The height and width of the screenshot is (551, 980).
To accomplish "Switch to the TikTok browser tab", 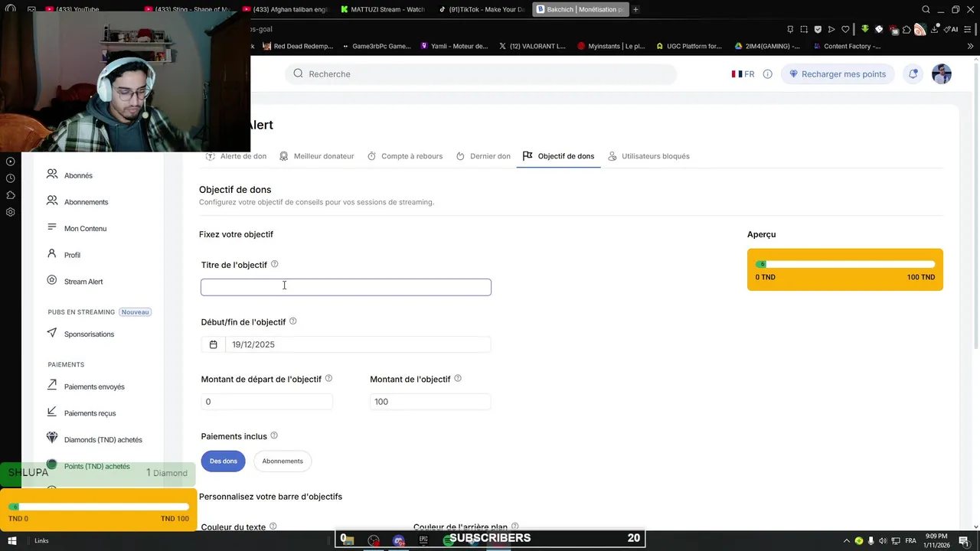I will coord(482,9).
